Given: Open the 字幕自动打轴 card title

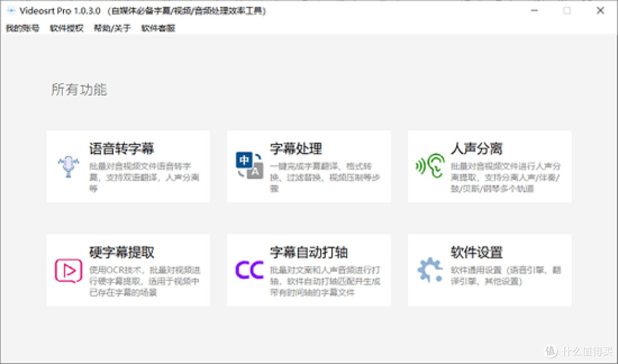Looking at the screenshot, I should click(x=308, y=252).
